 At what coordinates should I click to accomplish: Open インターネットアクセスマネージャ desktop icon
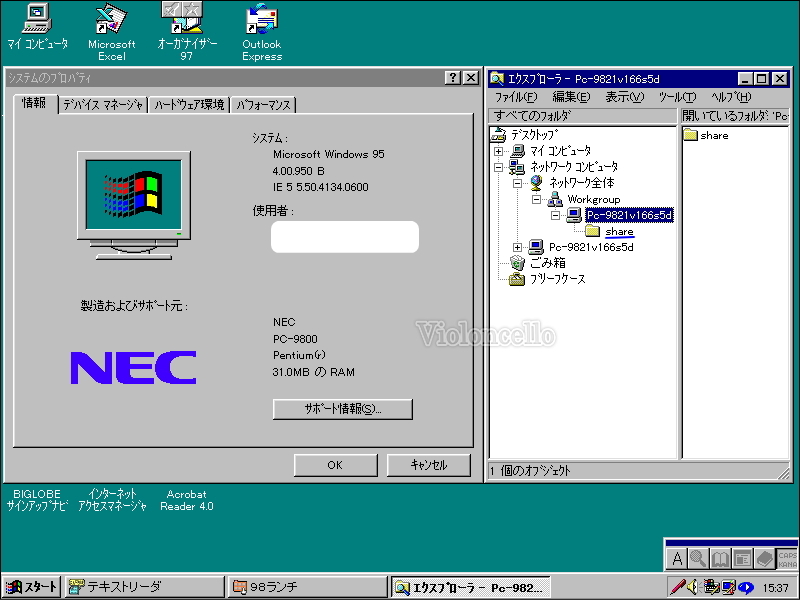[110, 500]
